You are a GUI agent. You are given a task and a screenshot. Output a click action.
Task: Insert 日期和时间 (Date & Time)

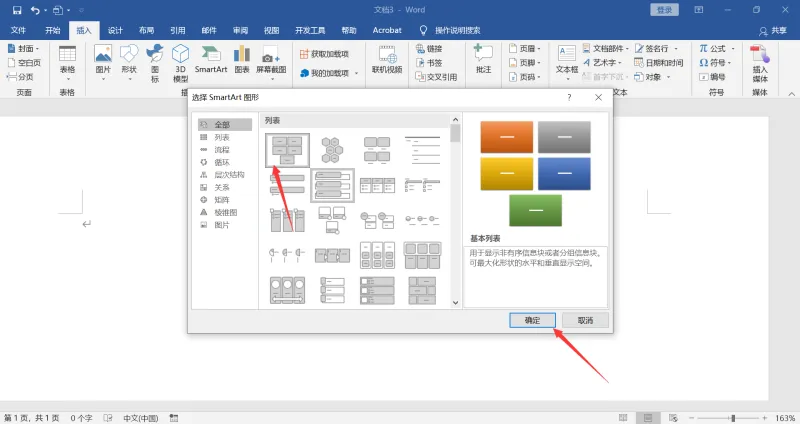659,63
